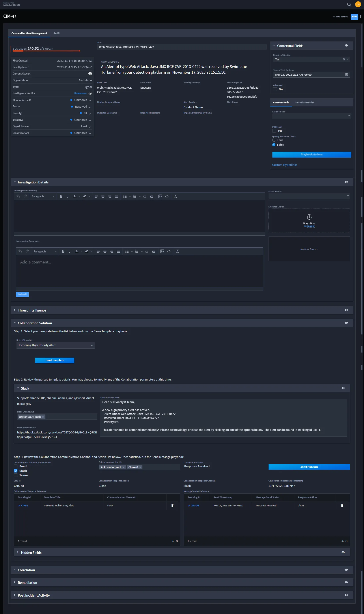This screenshot has height=614, width=364.
Task: Open the LG user avatar menu
Action: [x=358, y=4]
